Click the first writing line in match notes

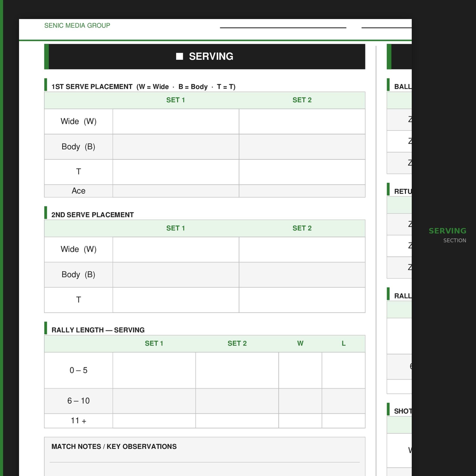click(x=204, y=462)
